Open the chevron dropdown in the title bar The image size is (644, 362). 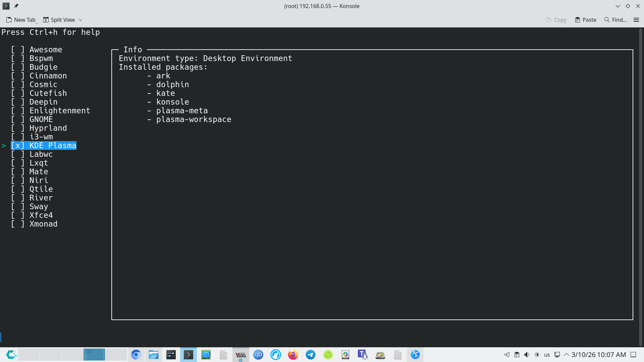(617, 6)
